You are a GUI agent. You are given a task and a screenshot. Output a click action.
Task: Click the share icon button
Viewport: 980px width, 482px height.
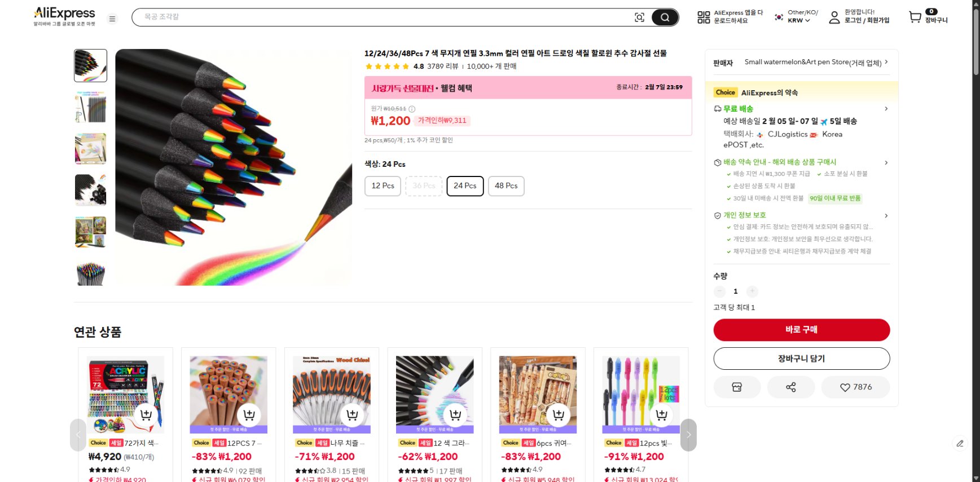(x=790, y=387)
